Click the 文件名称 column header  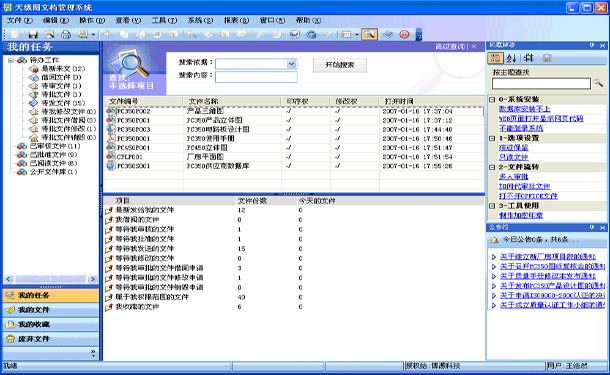[232, 101]
